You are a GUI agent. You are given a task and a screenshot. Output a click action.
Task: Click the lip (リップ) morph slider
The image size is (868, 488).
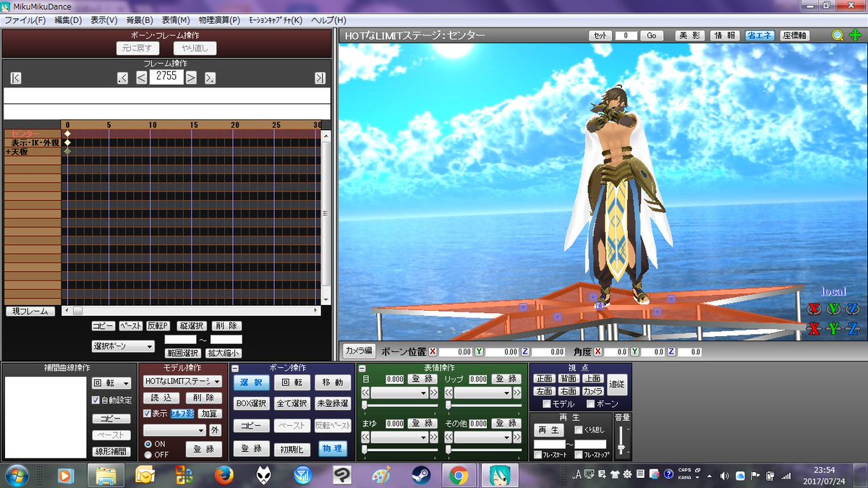(484, 406)
